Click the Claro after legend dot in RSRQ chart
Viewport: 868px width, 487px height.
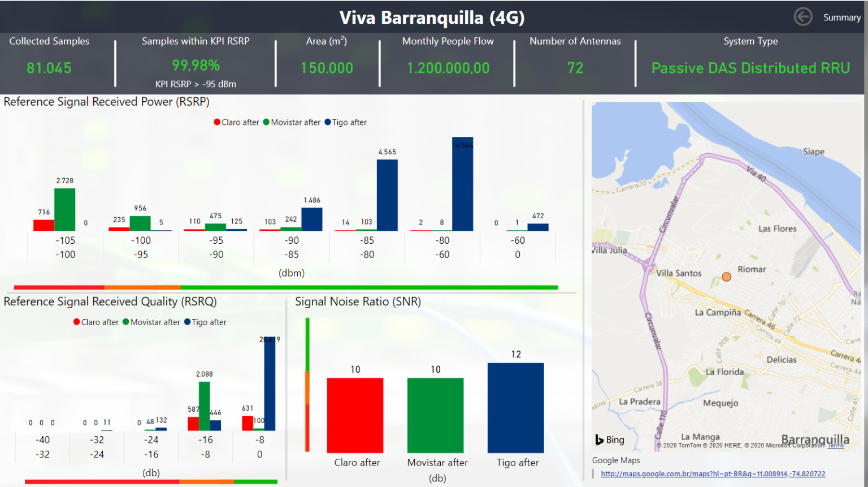coord(76,322)
